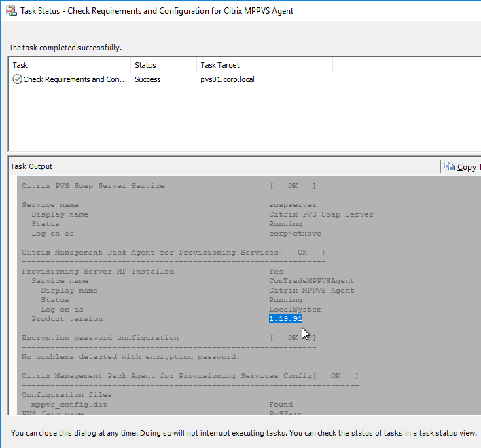The image size is (481, 448).
Task: Click the Product version label
Action: click(67, 318)
